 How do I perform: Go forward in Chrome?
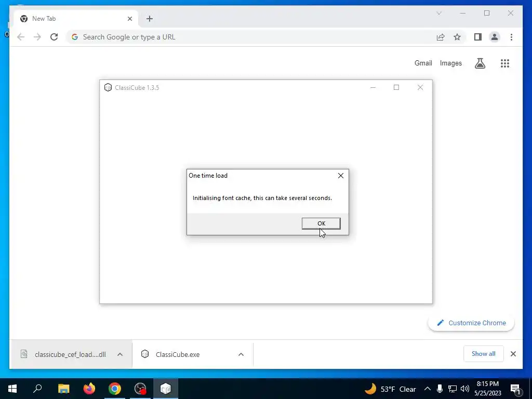[x=37, y=37]
